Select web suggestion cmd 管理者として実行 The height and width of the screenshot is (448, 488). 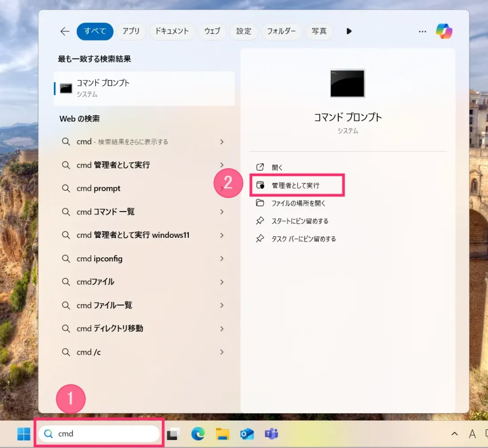click(144, 165)
